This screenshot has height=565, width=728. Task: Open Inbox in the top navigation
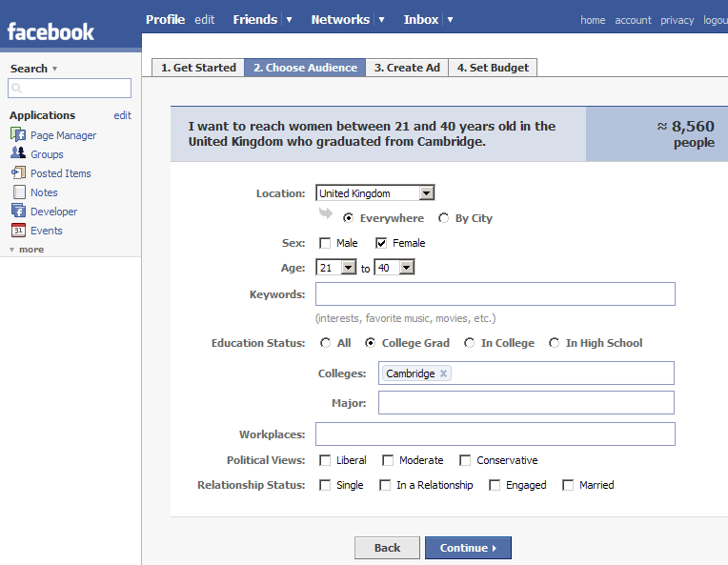[x=420, y=19]
